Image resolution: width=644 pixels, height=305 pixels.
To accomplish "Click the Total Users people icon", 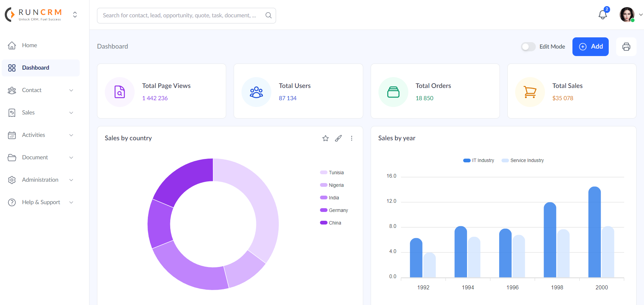I will 256,92.
